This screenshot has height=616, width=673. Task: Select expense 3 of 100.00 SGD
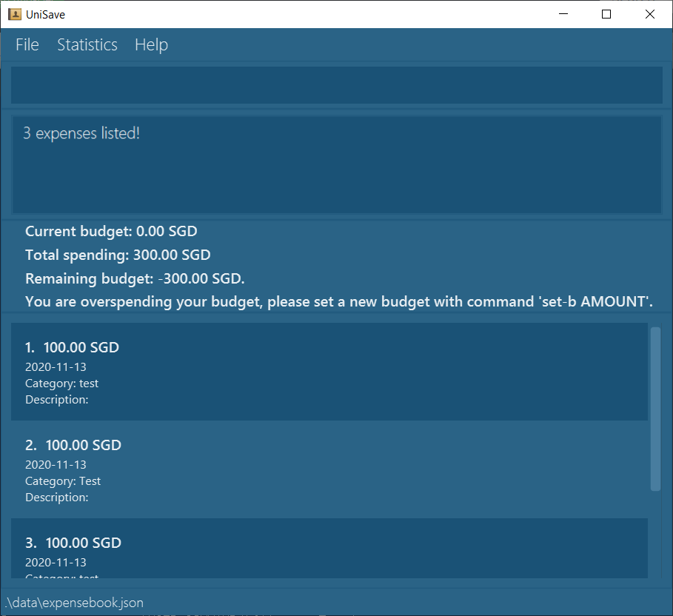point(329,548)
